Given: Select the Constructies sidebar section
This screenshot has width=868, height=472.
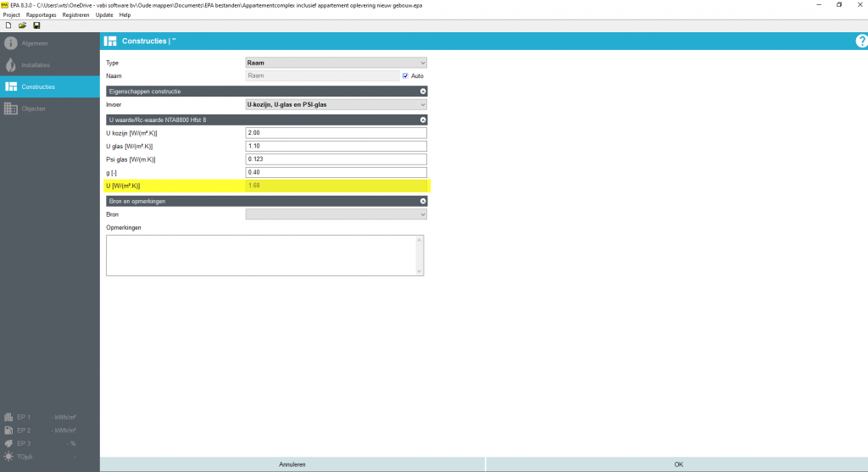Looking at the screenshot, I should tap(50, 87).
